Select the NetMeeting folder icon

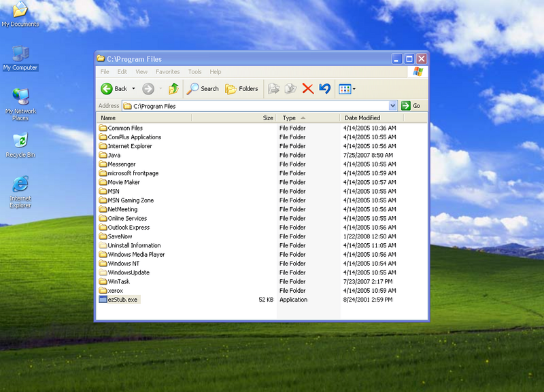point(103,209)
